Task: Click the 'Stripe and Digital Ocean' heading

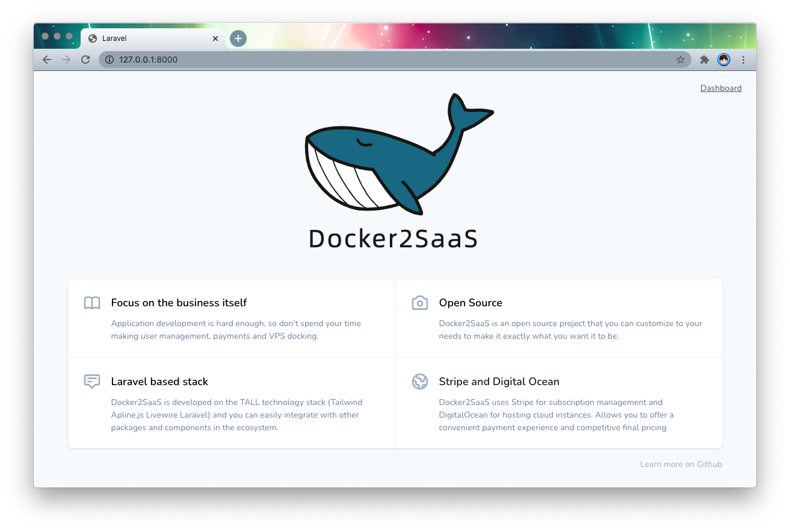Action: 499,382
